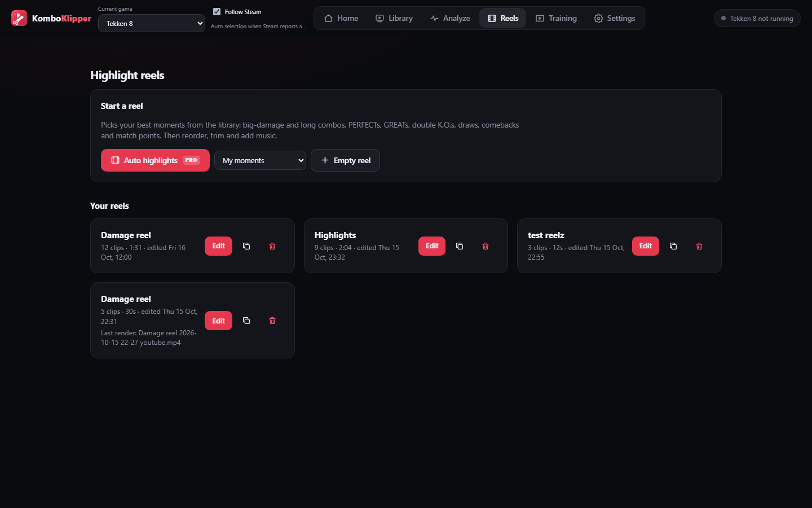Open the Settings tab
The height and width of the screenshot is (508, 812).
tap(614, 18)
